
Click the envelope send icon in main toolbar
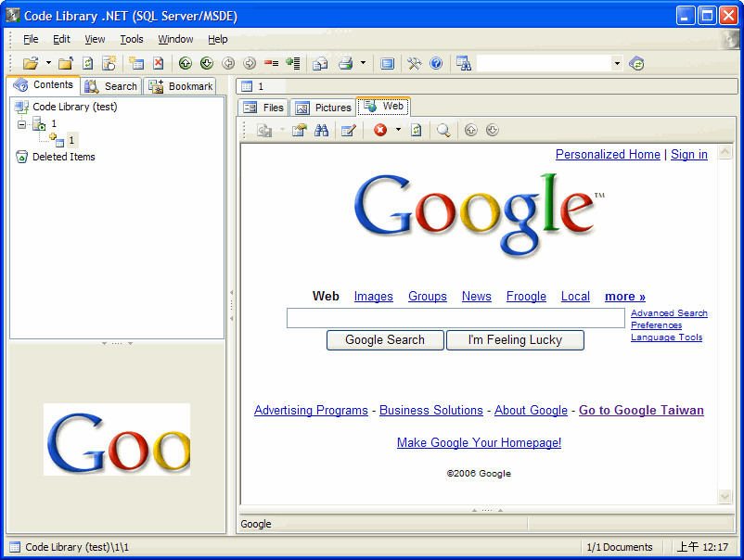click(x=320, y=63)
